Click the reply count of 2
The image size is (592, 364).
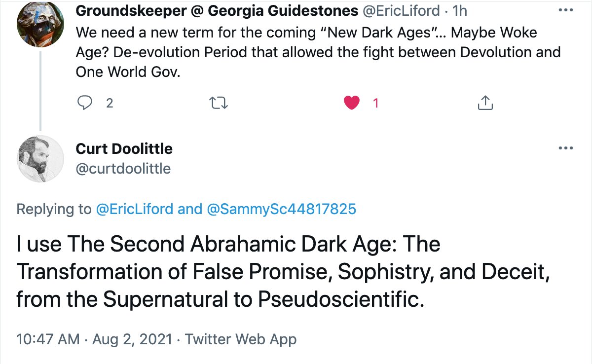(110, 103)
